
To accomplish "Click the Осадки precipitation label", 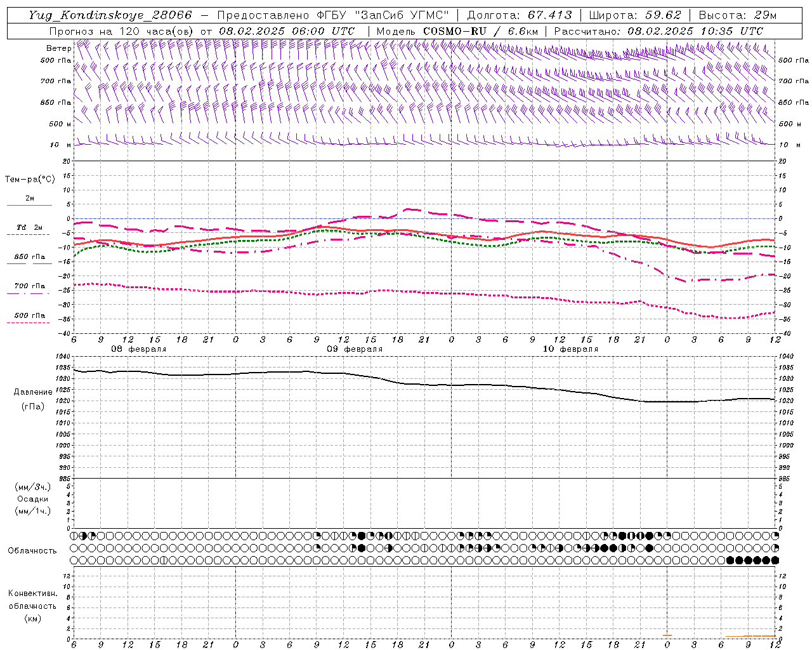I will [33, 499].
